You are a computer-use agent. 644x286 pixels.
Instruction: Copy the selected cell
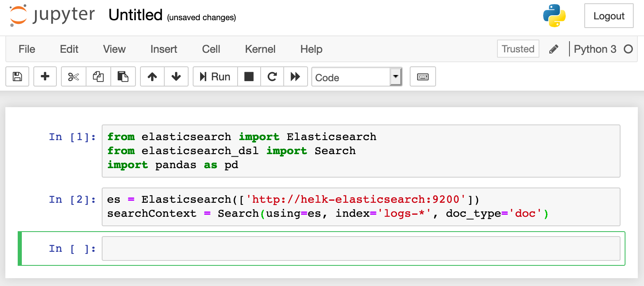click(98, 77)
